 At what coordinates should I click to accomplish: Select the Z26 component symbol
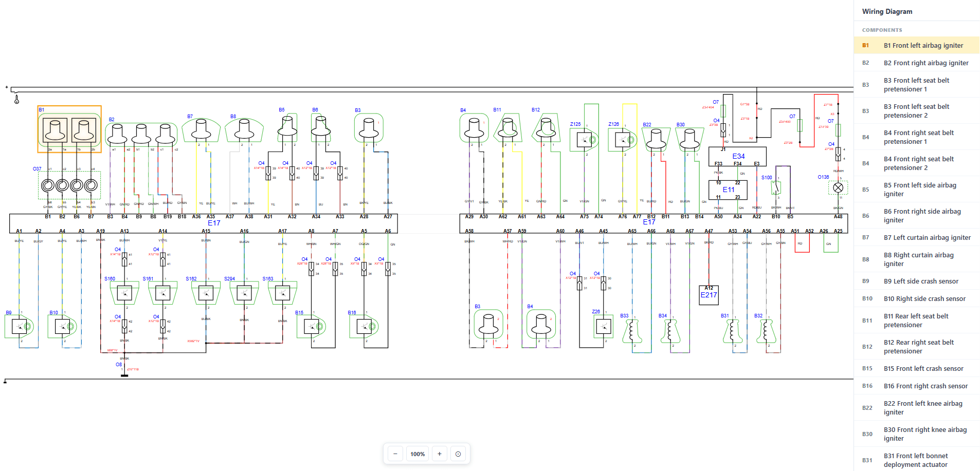click(x=603, y=326)
